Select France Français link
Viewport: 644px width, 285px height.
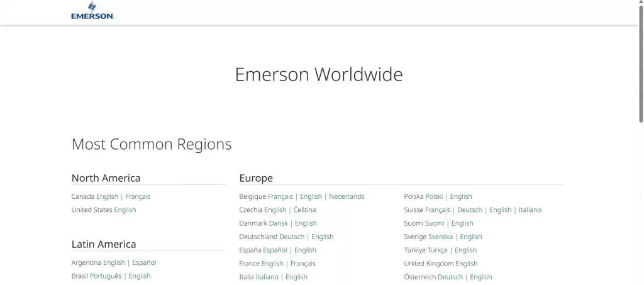(x=303, y=264)
